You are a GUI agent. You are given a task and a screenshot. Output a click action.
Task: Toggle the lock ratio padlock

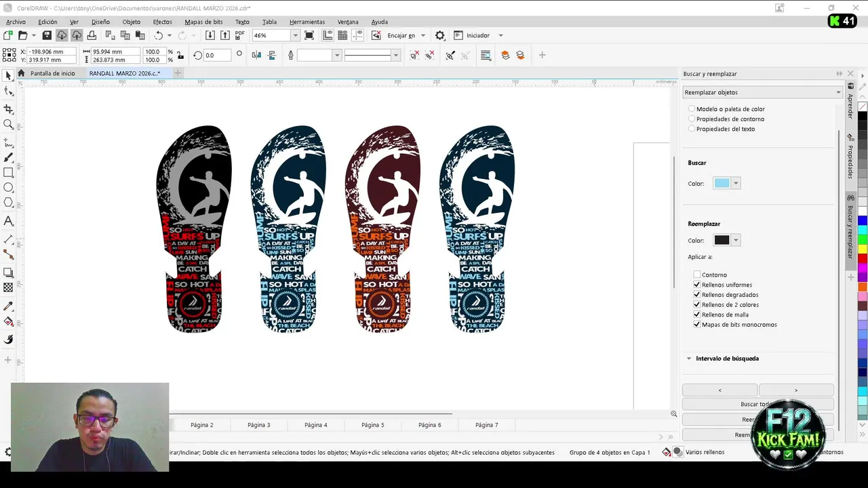180,55
